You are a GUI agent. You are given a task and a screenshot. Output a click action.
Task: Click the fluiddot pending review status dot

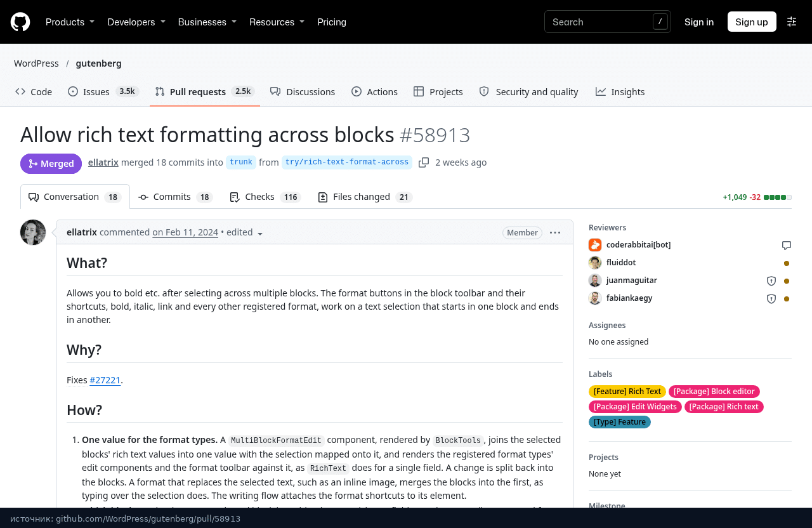pyautogui.click(x=787, y=263)
